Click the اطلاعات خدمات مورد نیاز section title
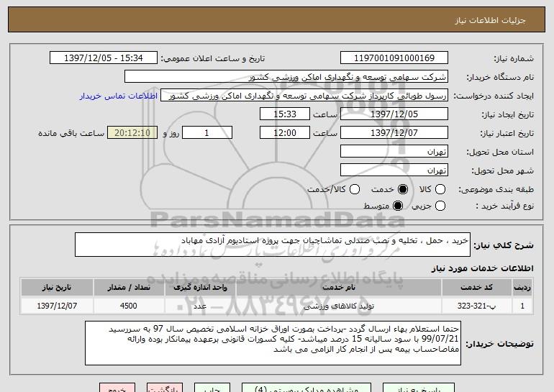Image resolution: width=554 pixels, height=392 pixels. pos(482,268)
